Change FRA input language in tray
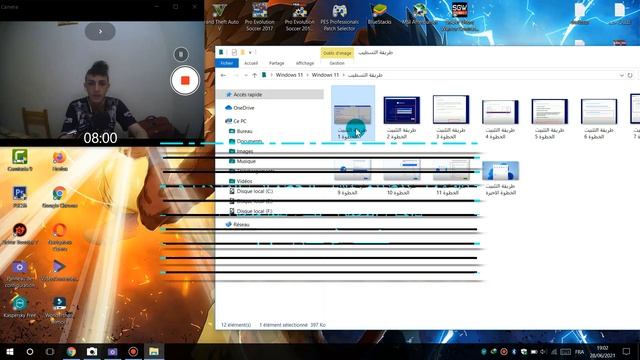This screenshot has height=360, width=640. (579, 352)
